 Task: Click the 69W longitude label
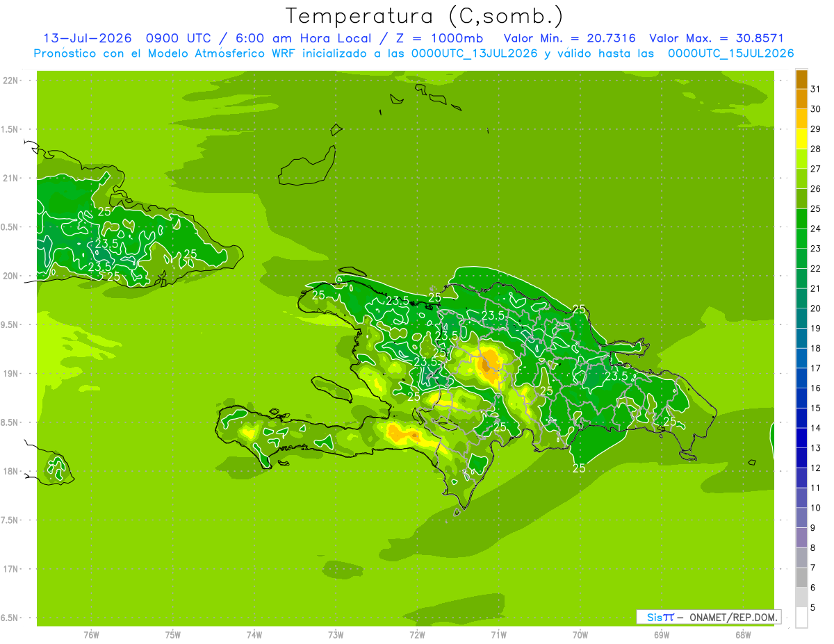(662, 634)
